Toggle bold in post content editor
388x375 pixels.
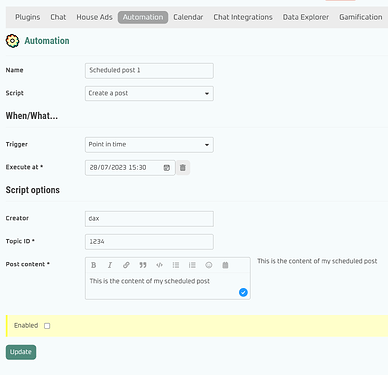pyautogui.click(x=94, y=265)
